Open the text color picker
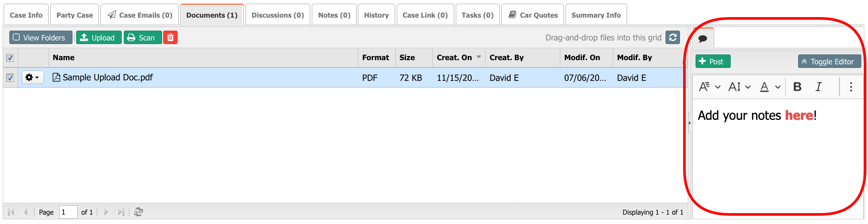The width and height of the screenshot is (868, 224). [770, 87]
